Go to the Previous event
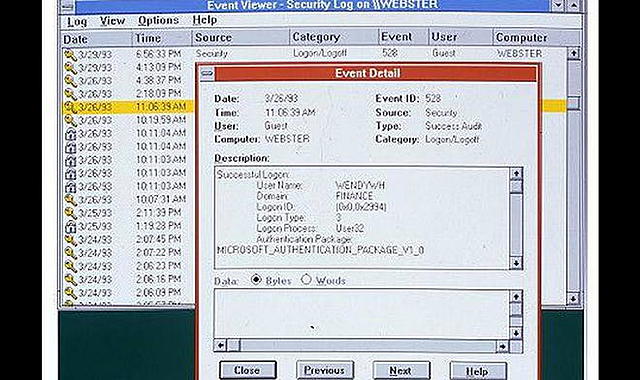This screenshot has height=380, width=640. tap(324, 370)
